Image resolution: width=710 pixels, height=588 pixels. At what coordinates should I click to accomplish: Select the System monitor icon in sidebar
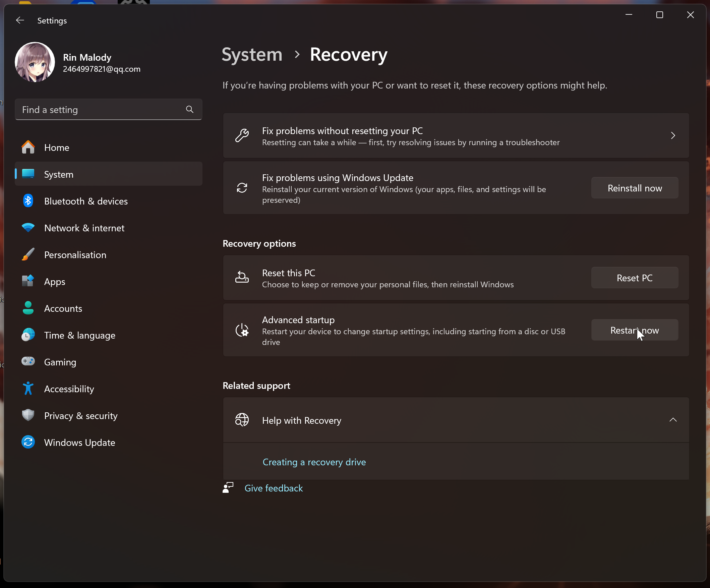coord(28,174)
